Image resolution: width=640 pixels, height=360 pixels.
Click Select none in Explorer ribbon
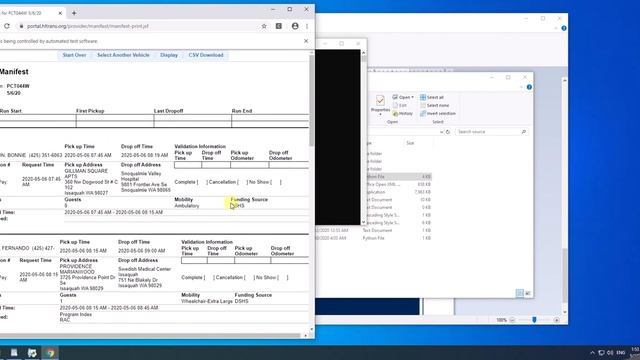point(434,105)
